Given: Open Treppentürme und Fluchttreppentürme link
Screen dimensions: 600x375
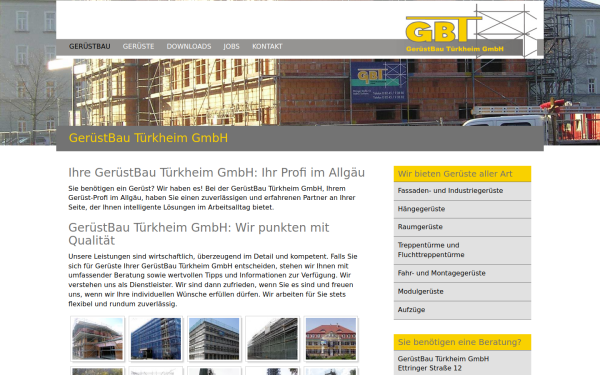Looking at the screenshot, I should click(x=462, y=250).
